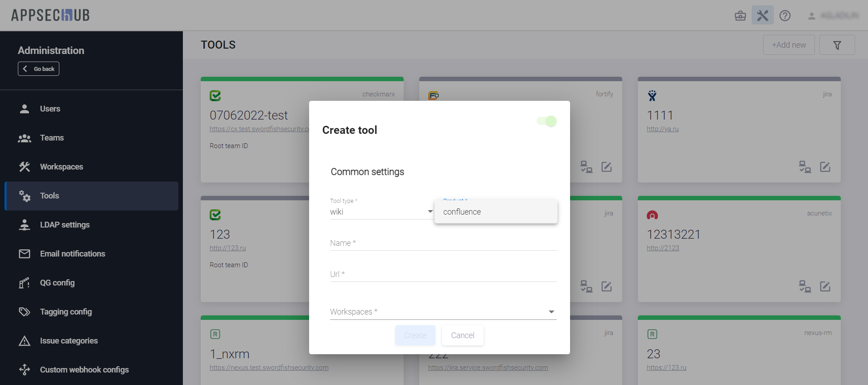This screenshot has height=385, width=868.
Task: Open the http://ya.ru link
Action: pyautogui.click(x=662, y=129)
